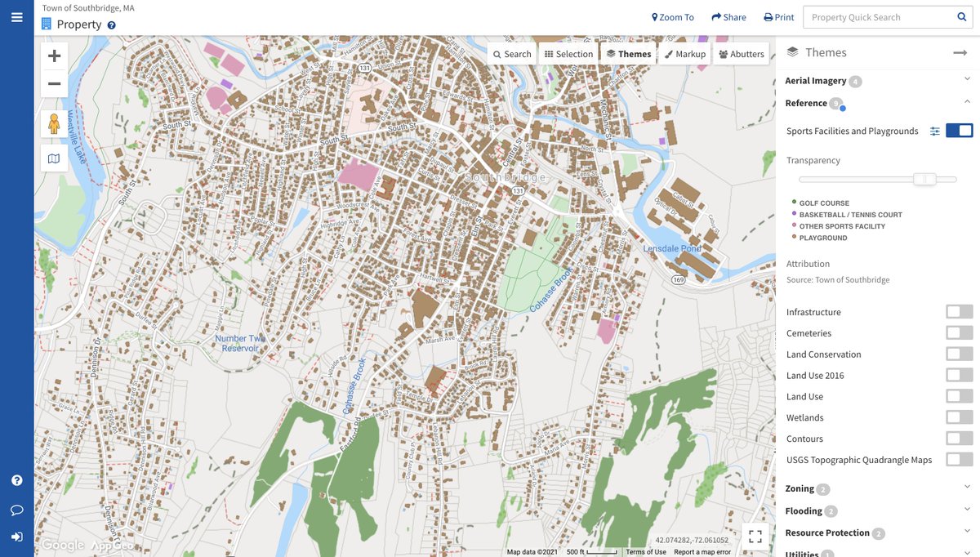Print the current map

pyautogui.click(x=779, y=17)
